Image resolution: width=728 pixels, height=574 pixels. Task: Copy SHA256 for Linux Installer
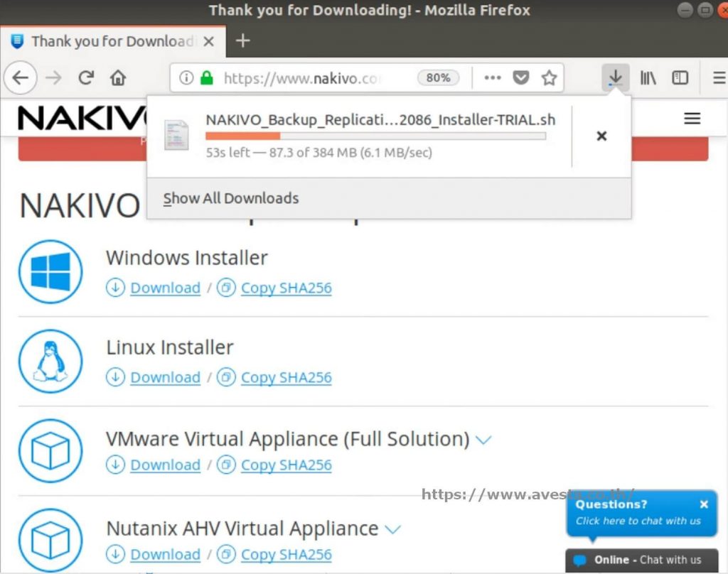coord(287,377)
